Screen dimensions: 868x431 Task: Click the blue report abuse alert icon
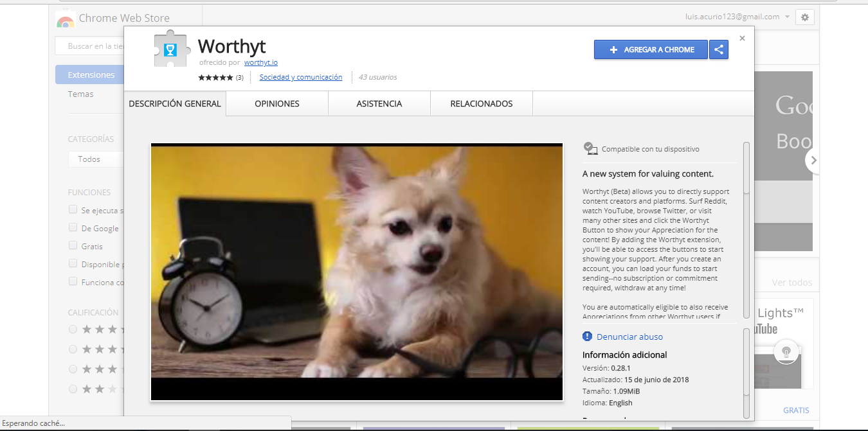coord(587,336)
